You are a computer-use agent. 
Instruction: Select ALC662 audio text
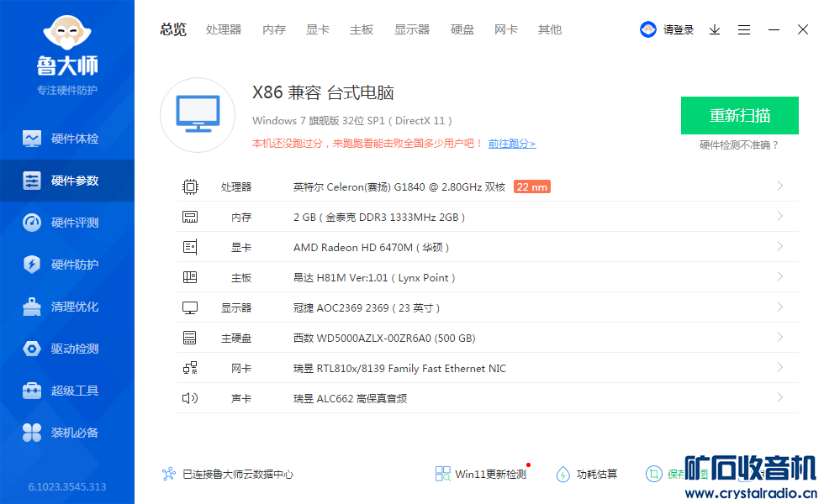[350, 398]
